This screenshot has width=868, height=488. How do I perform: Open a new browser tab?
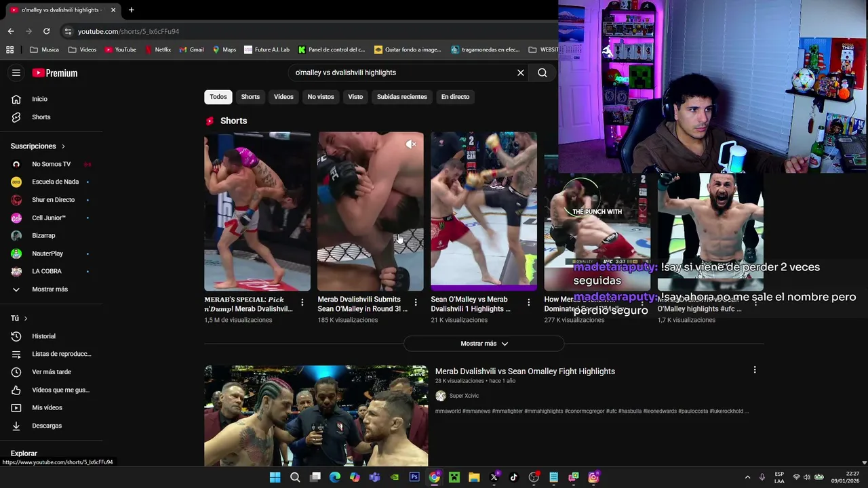point(131,9)
